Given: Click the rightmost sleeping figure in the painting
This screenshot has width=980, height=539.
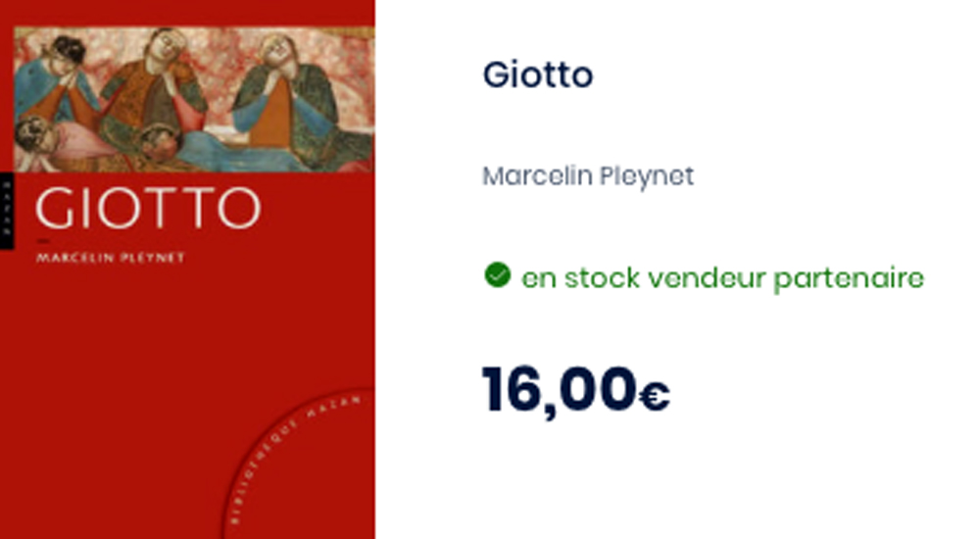Looking at the screenshot, I should (284, 93).
